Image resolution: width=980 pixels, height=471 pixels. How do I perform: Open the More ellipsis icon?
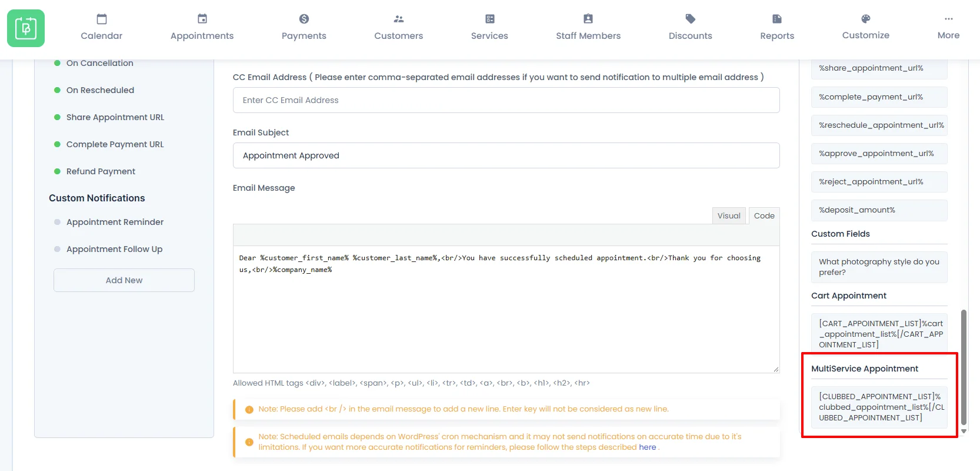949,19
